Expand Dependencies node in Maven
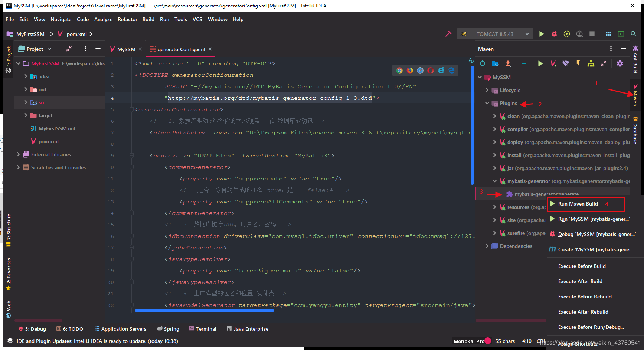 (487, 246)
